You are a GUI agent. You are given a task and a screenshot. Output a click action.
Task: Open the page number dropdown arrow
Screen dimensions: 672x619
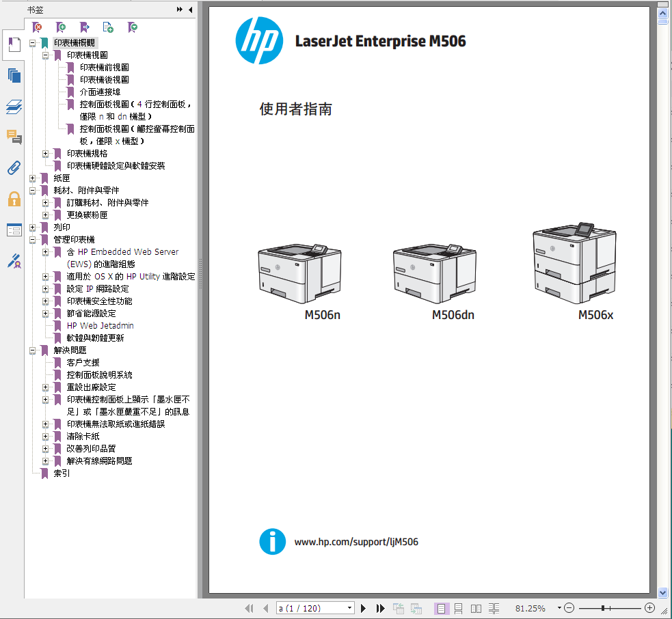pos(350,608)
